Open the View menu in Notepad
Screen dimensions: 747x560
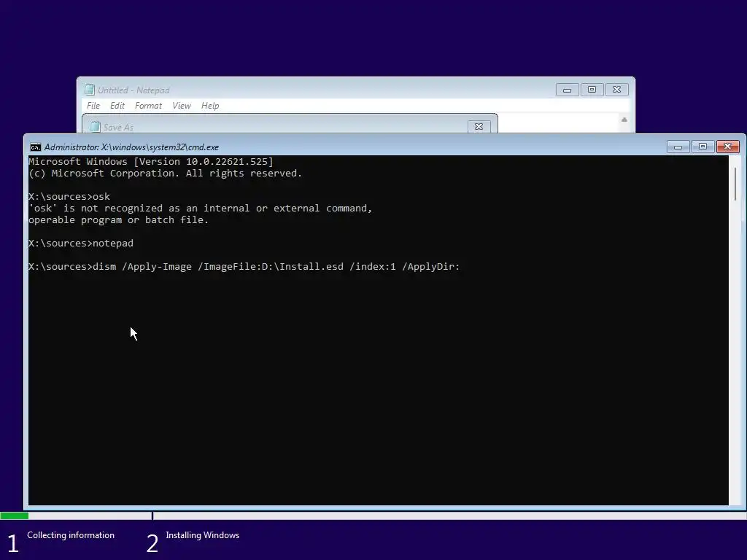coord(182,106)
